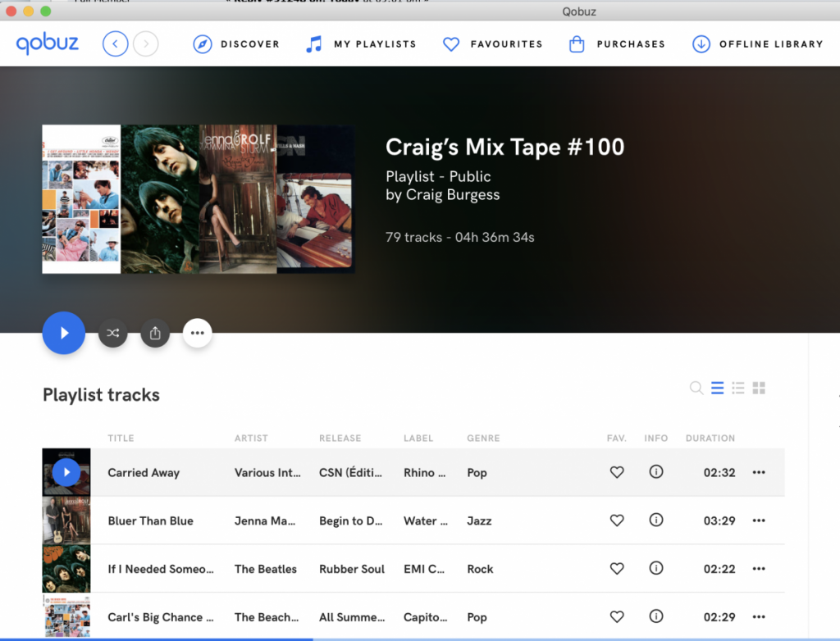Open more options for Bluer Than Blue
The height and width of the screenshot is (641, 840).
pos(759,521)
